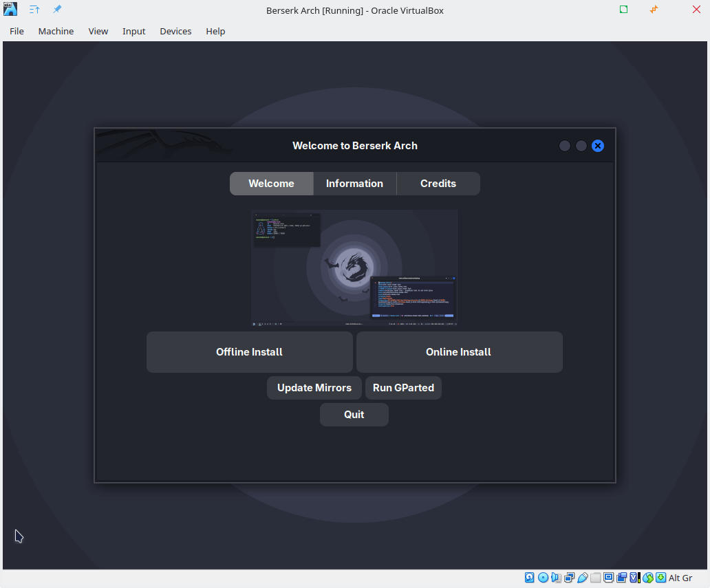The width and height of the screenshot is (710, 588).
Task: Click the audio status icon in status bar
Action: (x=556, y=578)
